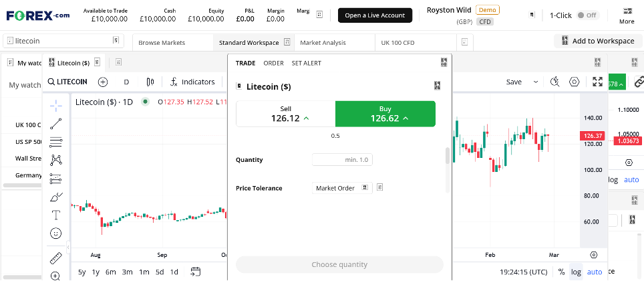Viewport: 644px width, 281px height.
Task: Click the green market status dot
Action: click(x=145, y=102)
